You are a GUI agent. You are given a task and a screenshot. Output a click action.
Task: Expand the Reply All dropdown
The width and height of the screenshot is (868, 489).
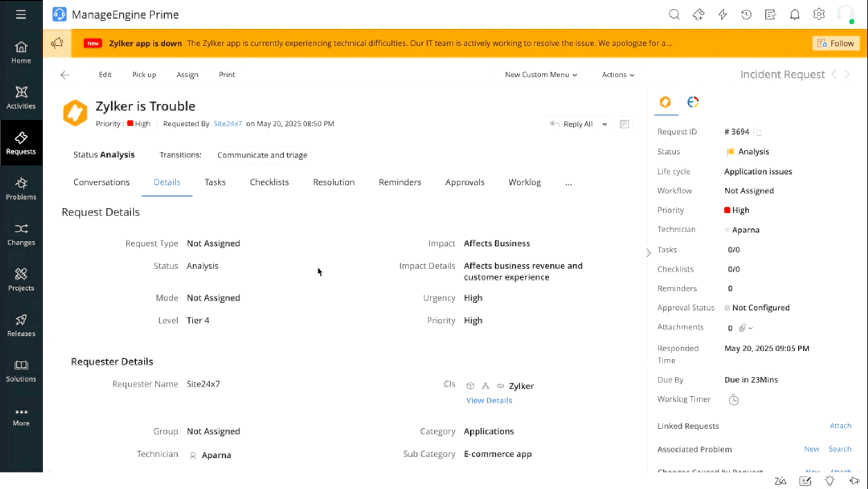coord(605,124)
